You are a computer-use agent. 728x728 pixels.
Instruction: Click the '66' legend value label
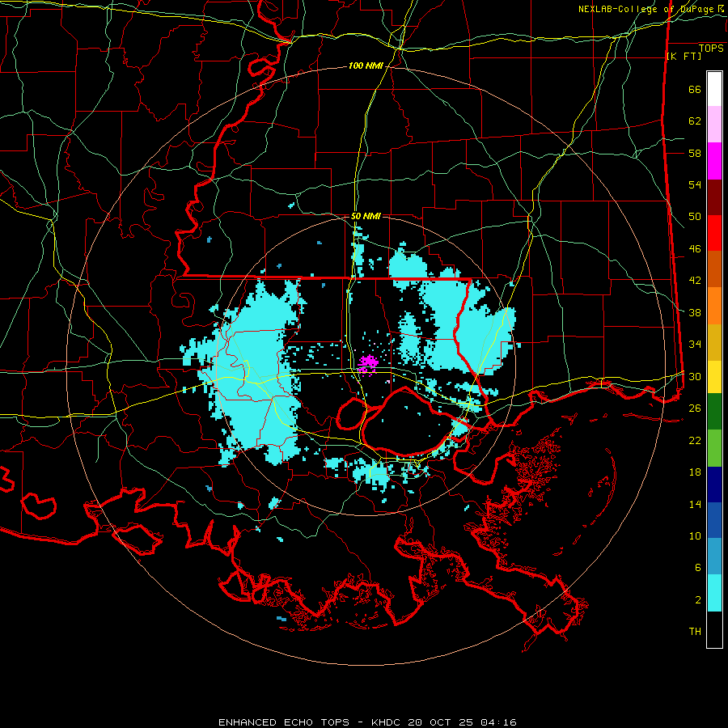[x=695, y=90]
